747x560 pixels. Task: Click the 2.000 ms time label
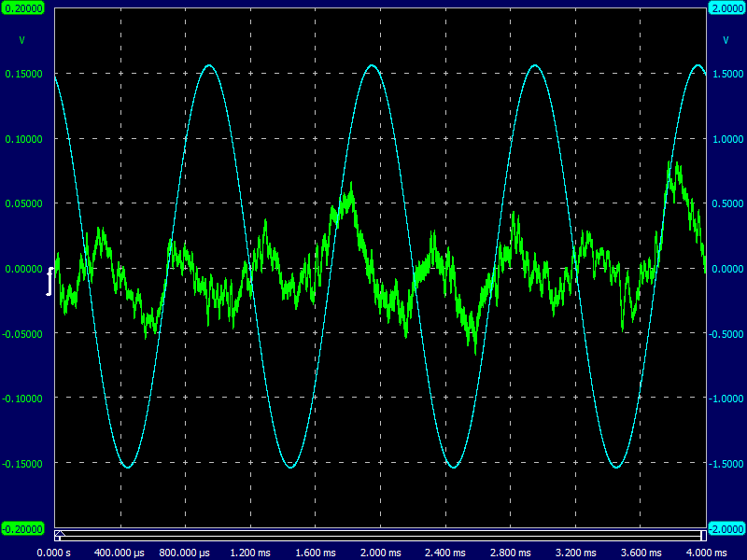(380, 553)
